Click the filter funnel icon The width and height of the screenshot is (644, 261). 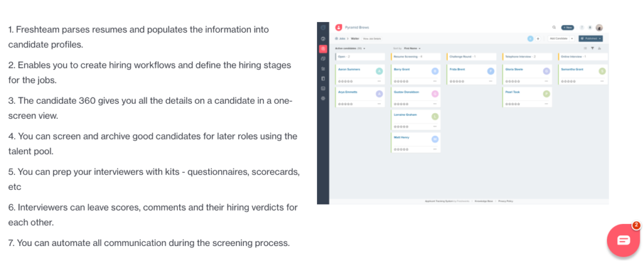tap(592, 48)
